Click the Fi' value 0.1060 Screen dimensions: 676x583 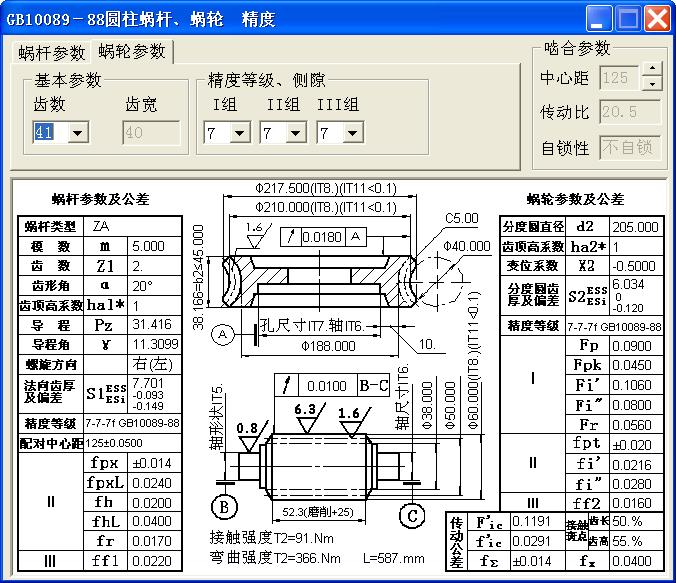click(632, 385)
